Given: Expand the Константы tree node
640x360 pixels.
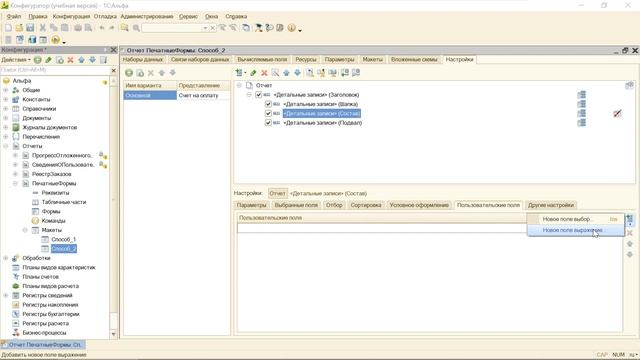Looking at the screenshot, I should pos(6,99).
